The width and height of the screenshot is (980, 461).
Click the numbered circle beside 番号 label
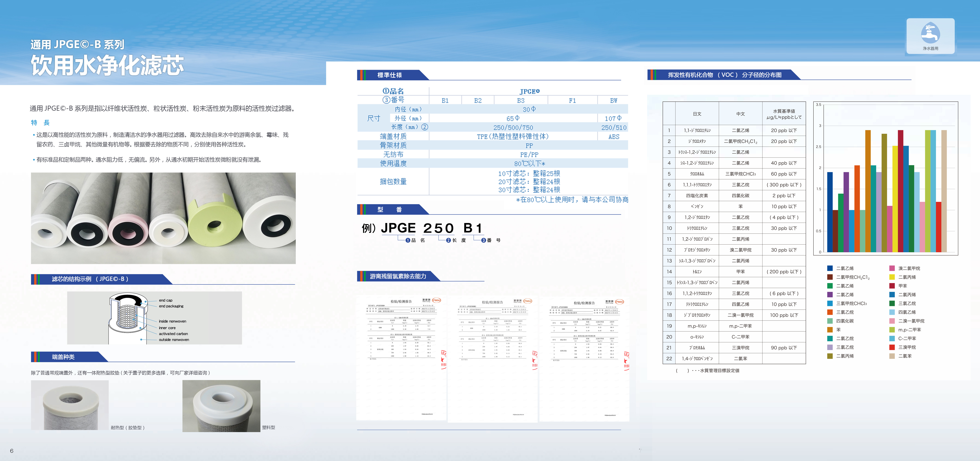483,240
